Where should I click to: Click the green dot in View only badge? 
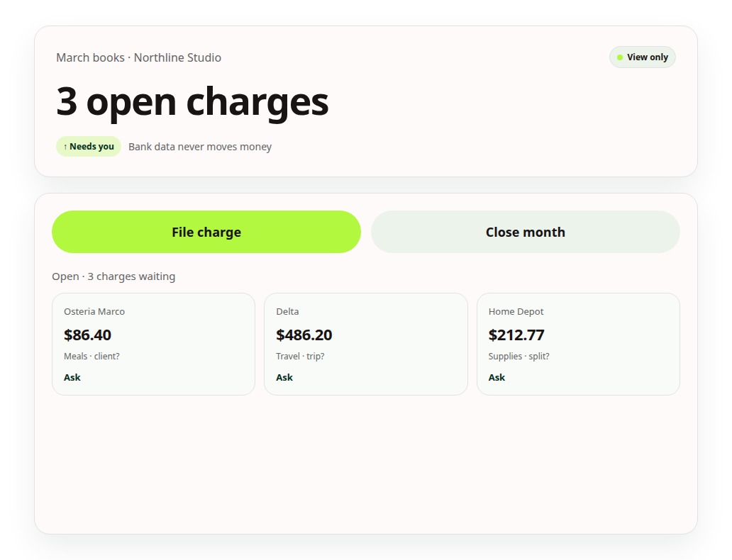click(620, 57)
